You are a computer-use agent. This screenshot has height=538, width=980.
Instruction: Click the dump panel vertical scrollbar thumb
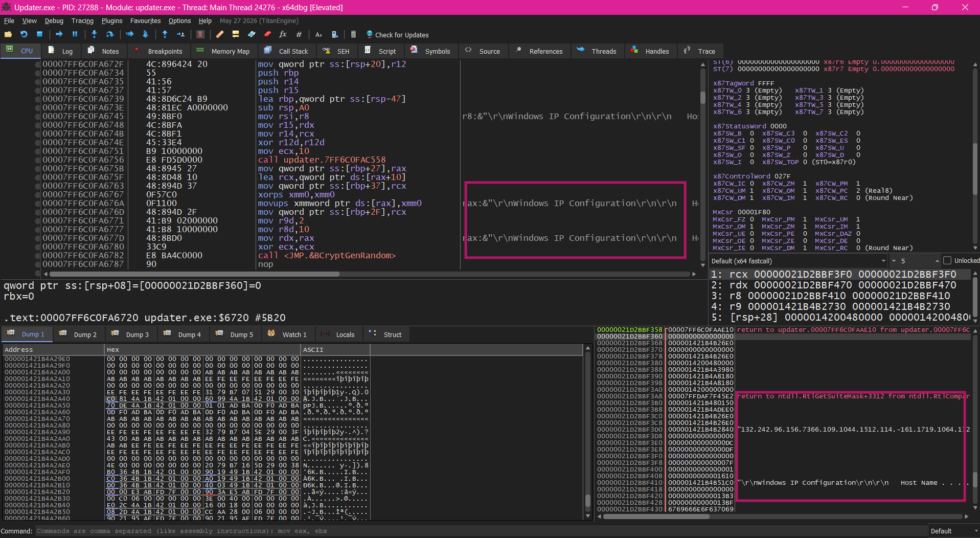pyautogui.click(x=587, y=500)
